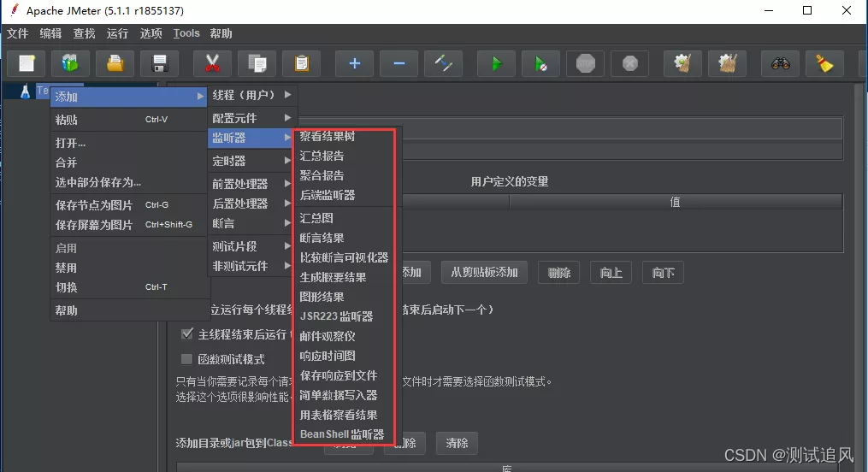The width and height of the screenshot is (868, 472).
Task: Open the 运行 menu
Action: coord(117,33)
